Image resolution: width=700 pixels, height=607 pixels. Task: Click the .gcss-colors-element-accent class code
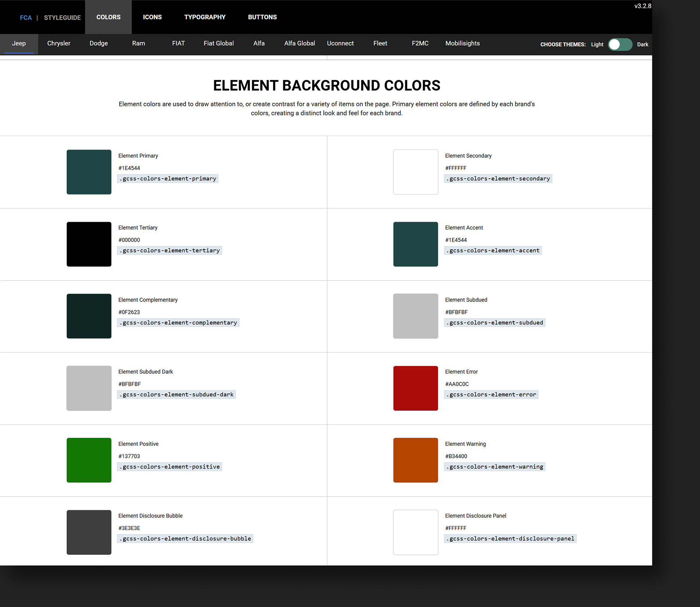(x=492, y=250)
